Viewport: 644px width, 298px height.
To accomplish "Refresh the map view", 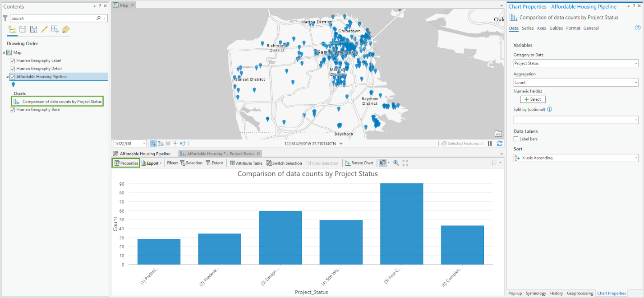I will tap(499, 144).
